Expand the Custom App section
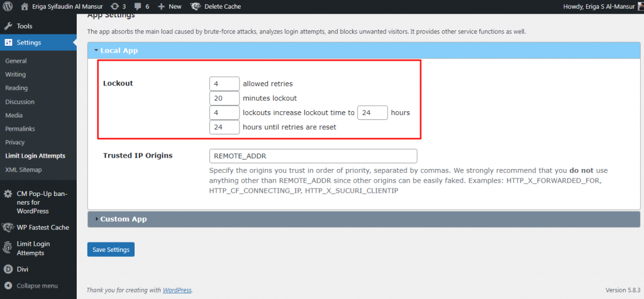The width and height of the screenshot is (644, 299). 123,219
